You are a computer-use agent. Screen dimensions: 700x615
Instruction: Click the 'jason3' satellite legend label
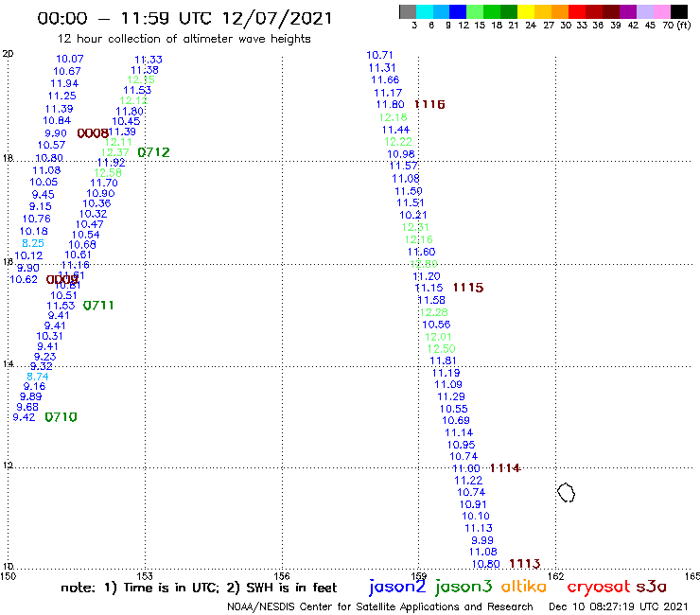[x=464, y=587]
